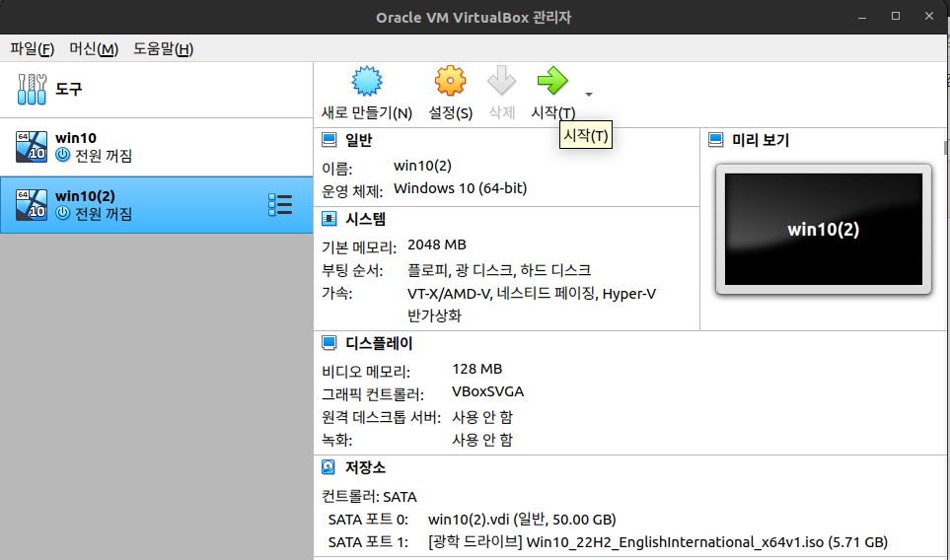Viewport: 950px width, 560px height.
Task: Click the System (시스템) chip icon
Action: click(x=329, y=219)
